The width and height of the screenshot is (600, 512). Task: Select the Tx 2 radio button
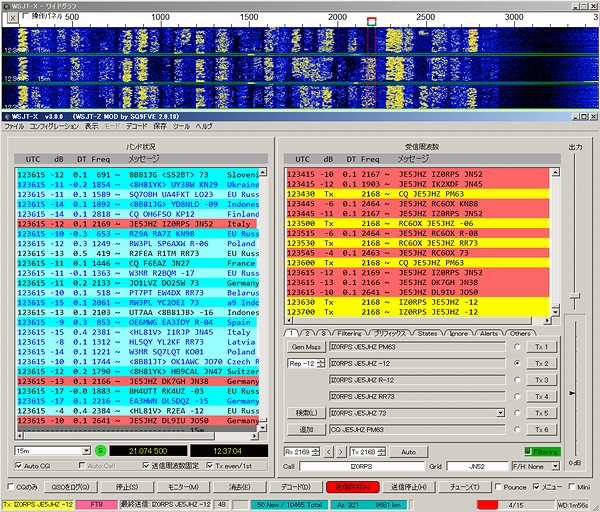click(517, 363)
